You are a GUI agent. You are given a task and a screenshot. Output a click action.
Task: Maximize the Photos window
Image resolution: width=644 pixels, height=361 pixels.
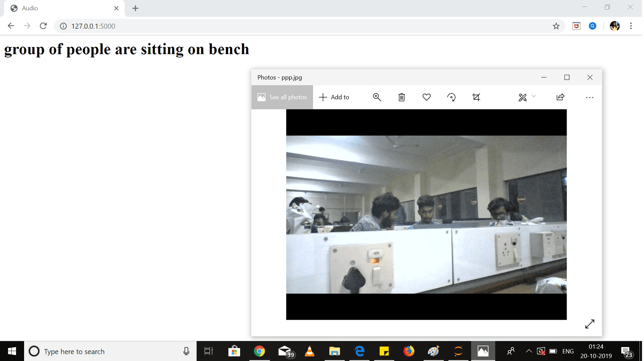coord(567,77)
